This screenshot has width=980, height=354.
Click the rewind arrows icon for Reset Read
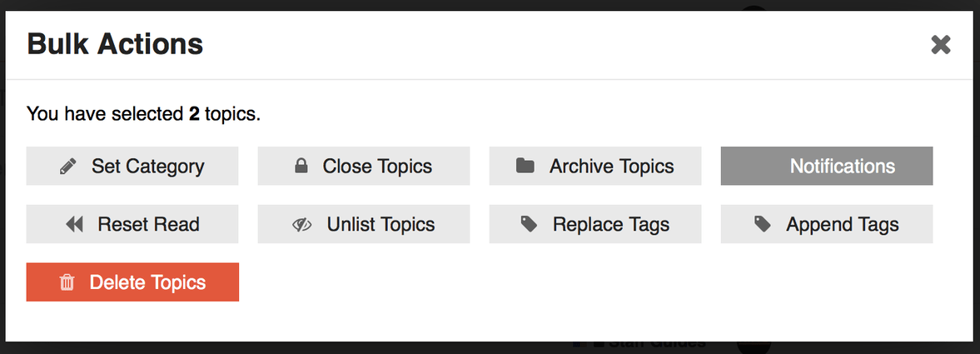point(74,224)
